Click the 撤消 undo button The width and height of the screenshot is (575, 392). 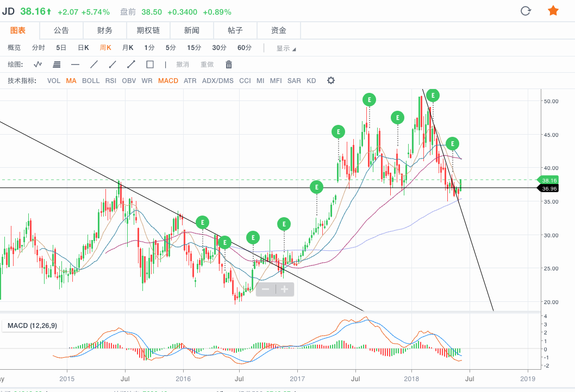[183, 65]
